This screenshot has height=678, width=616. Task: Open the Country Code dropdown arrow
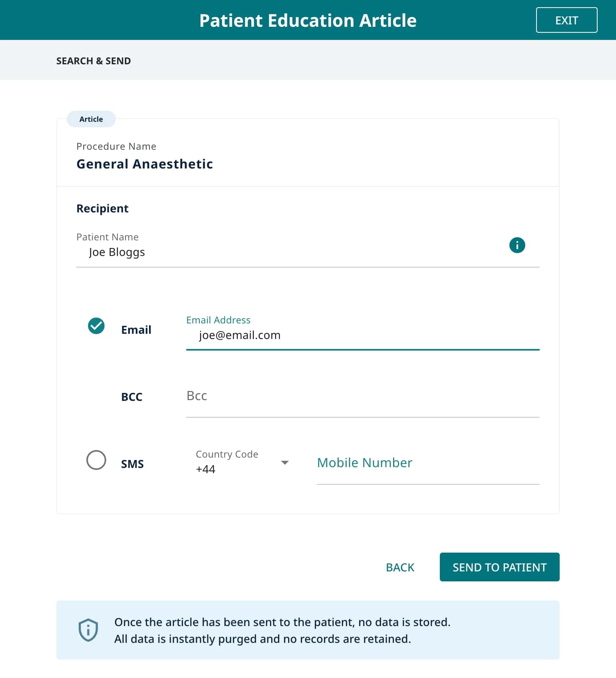[285, 463]
